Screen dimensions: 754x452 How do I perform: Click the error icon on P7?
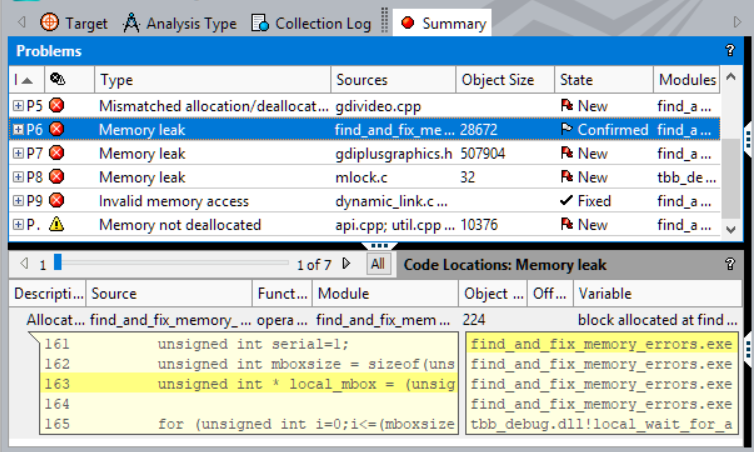pyautogui.click(x=57, y=153)
